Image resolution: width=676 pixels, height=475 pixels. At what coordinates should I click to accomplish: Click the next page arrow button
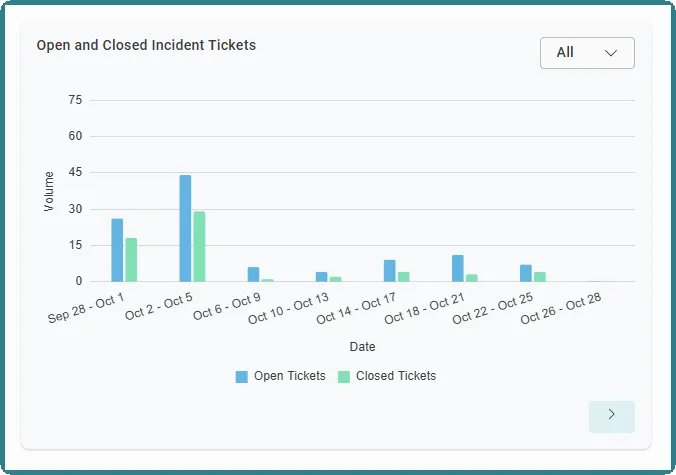click(x=612, y=417)
